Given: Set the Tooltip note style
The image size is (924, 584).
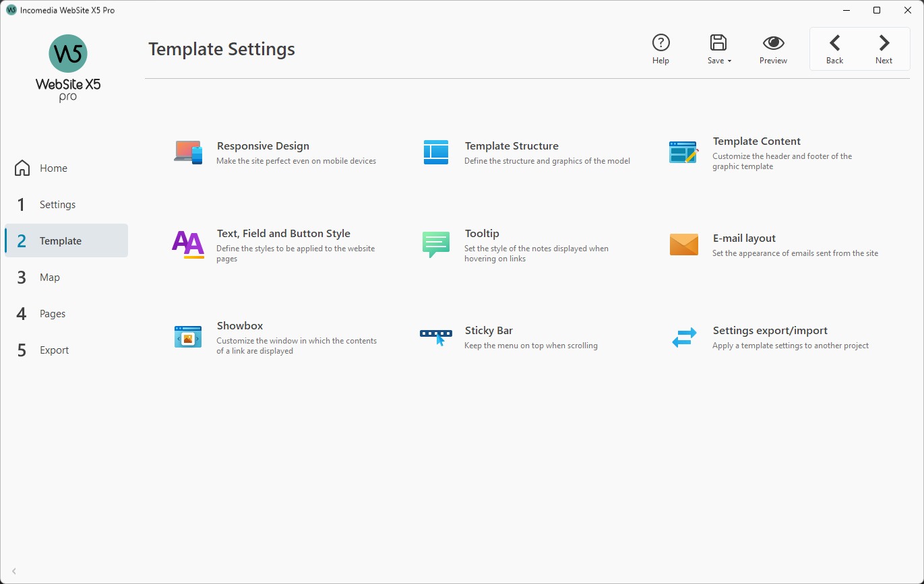Looking at the screenshot, I should [x=482, y=234].
